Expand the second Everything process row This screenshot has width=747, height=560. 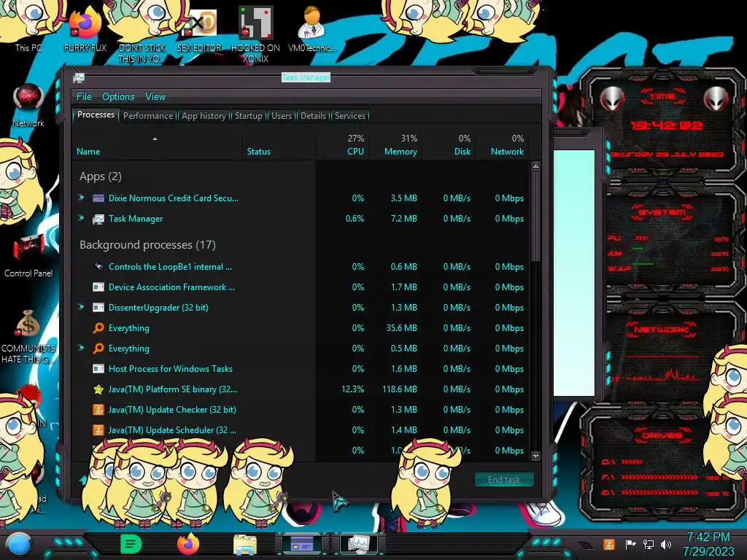click(x=82, y=348)
